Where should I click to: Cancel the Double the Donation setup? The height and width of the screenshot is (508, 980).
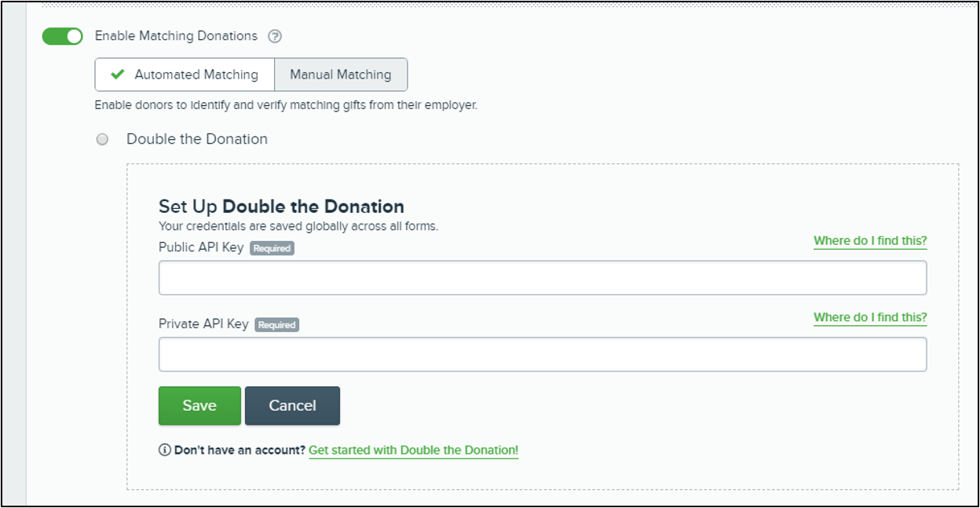[x=292, y=405]
